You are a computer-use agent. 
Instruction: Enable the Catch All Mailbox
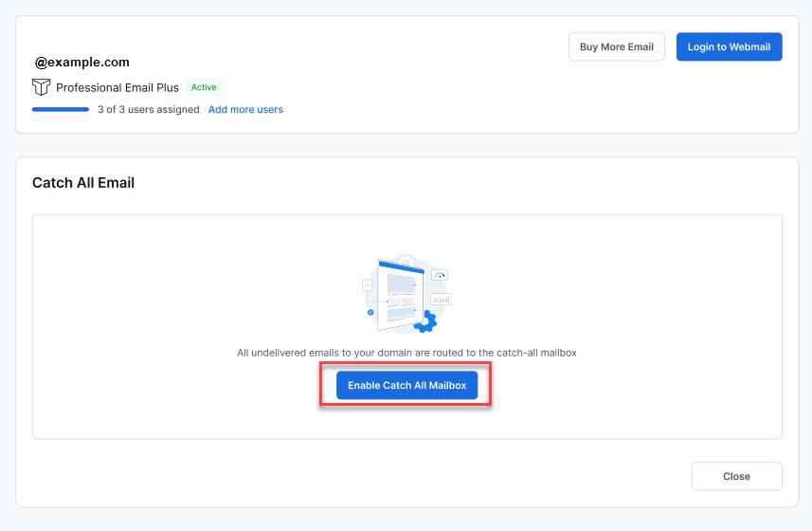point(406,386)
